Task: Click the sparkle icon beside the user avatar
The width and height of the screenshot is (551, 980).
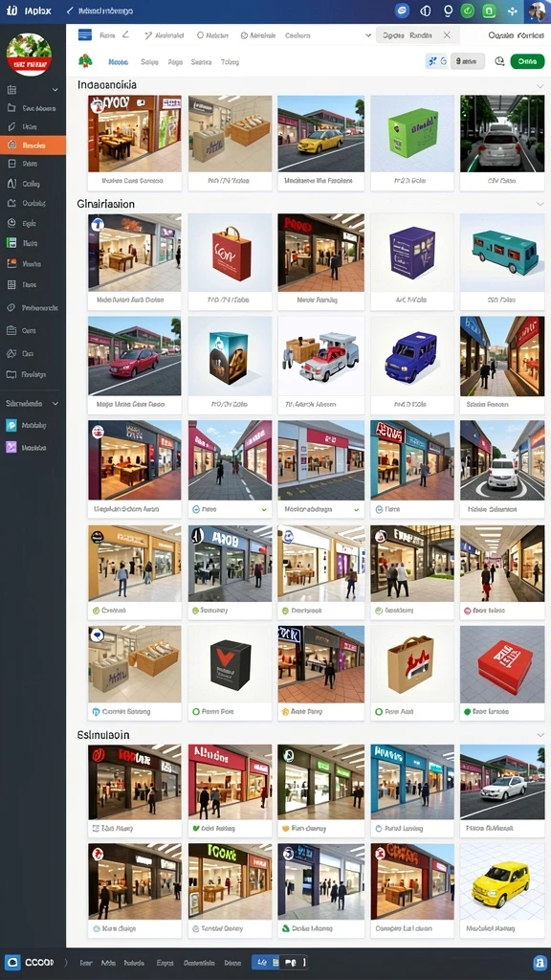Action: click(513, 11)
